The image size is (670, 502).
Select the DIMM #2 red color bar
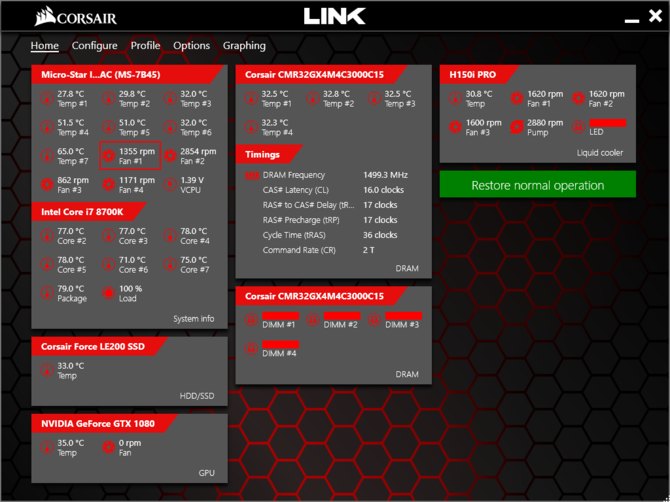(342, 316)
